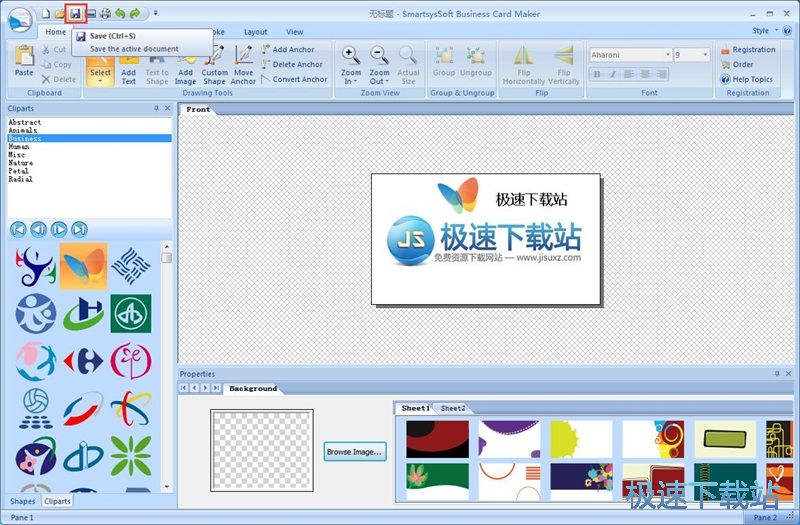Viewport: 800px width, 525px height.
Task: Click Delete Anchor in Drawing Tools
Action: pyautogui.click(x=292, y=64)
